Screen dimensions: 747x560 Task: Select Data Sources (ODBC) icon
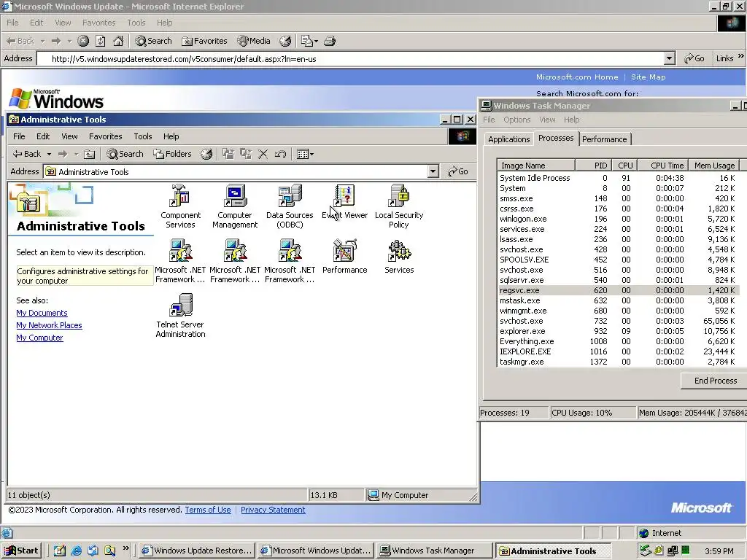[x=290, y=195]
